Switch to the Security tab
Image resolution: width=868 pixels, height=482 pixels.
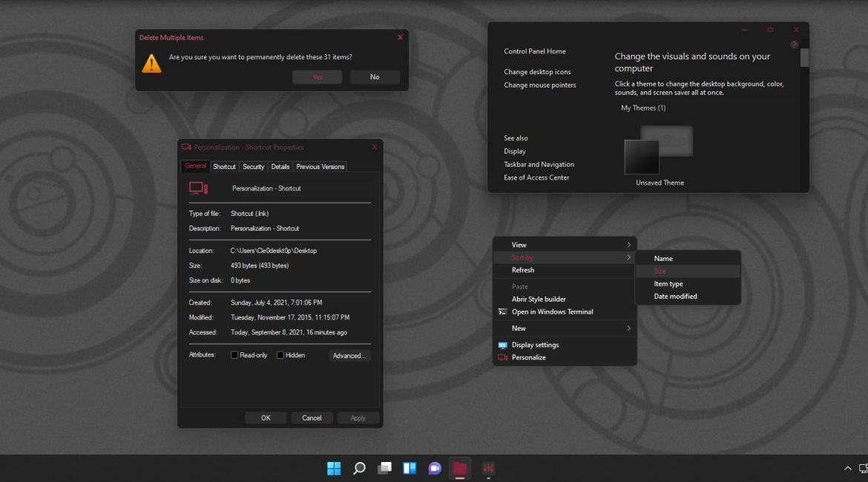coord(253,167)
